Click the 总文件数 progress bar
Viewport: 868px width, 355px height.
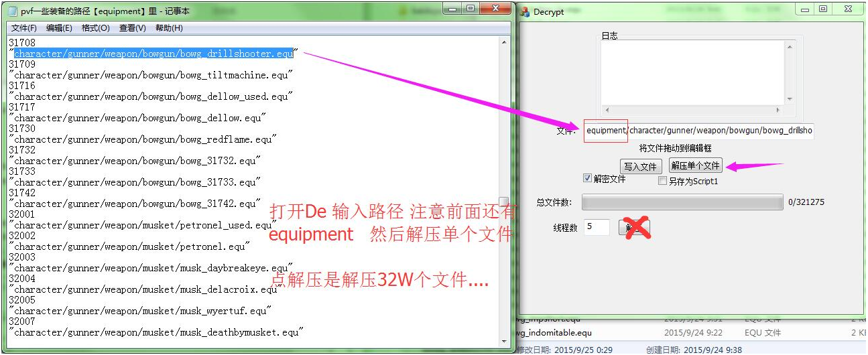(682, 202)
